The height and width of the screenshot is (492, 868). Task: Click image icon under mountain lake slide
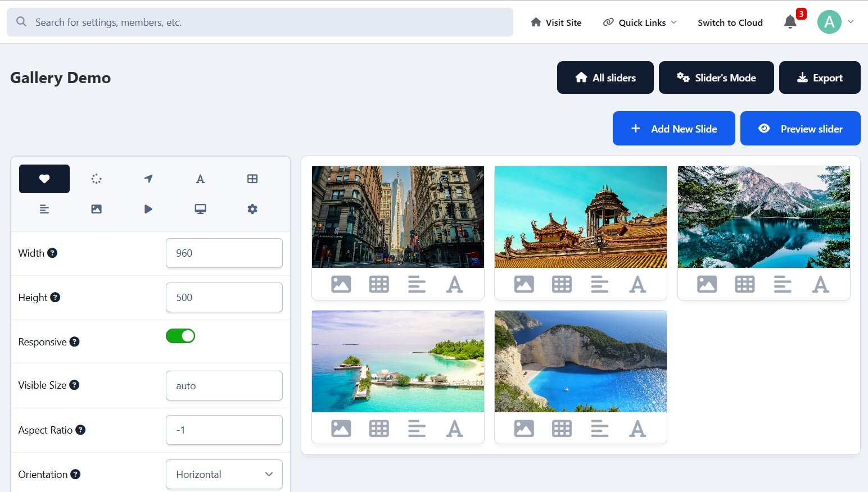[x=707, y=284]
